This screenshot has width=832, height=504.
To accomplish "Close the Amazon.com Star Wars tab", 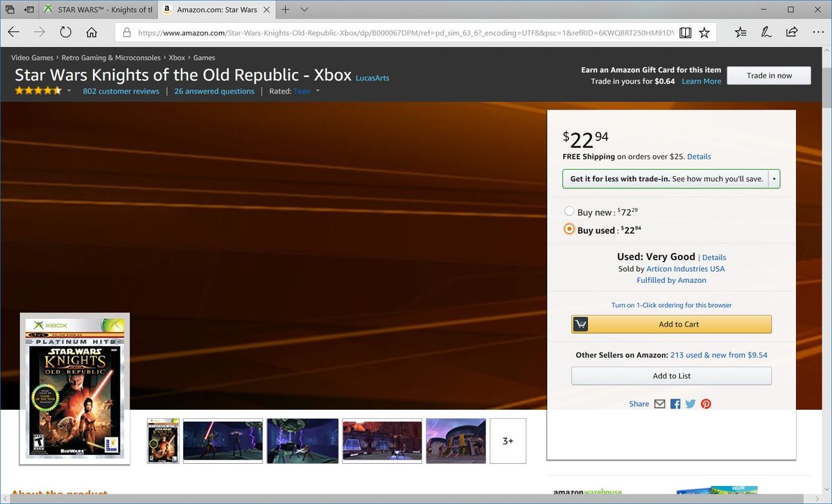I will 266,10.
